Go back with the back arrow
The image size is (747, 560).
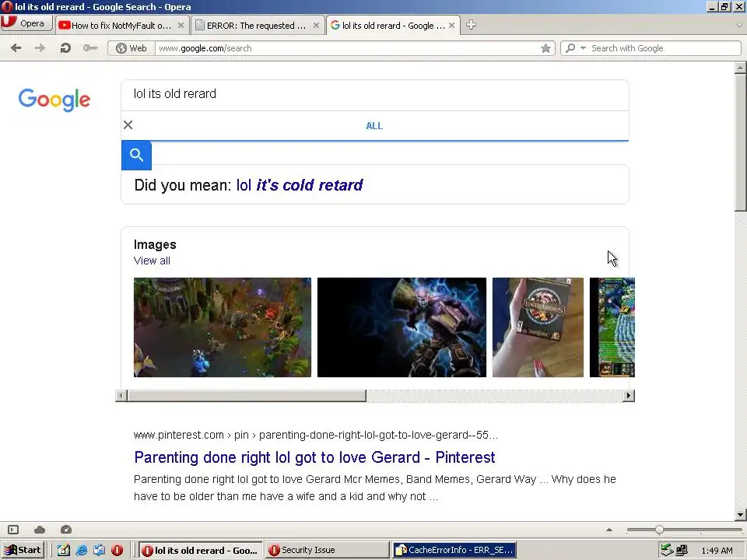[x=16, y=47]
